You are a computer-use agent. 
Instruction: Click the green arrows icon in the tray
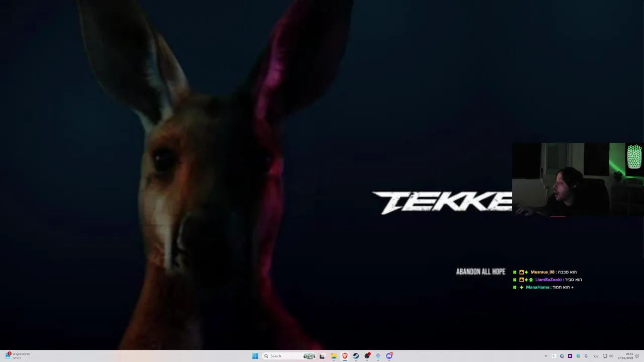coord(554,356)
